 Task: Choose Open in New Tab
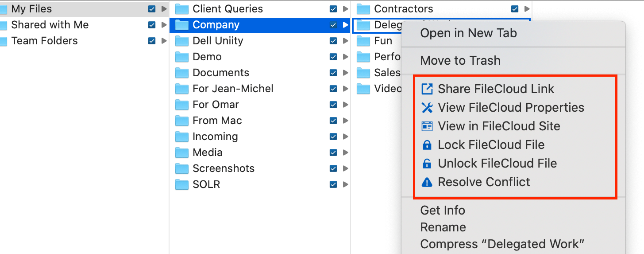coord(468,33)
